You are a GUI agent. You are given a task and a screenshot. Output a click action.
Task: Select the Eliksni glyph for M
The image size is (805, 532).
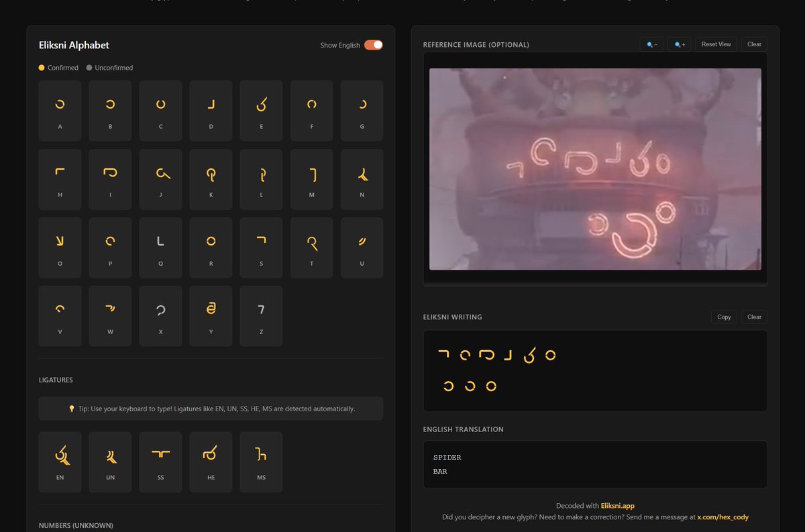coord(311,179)
